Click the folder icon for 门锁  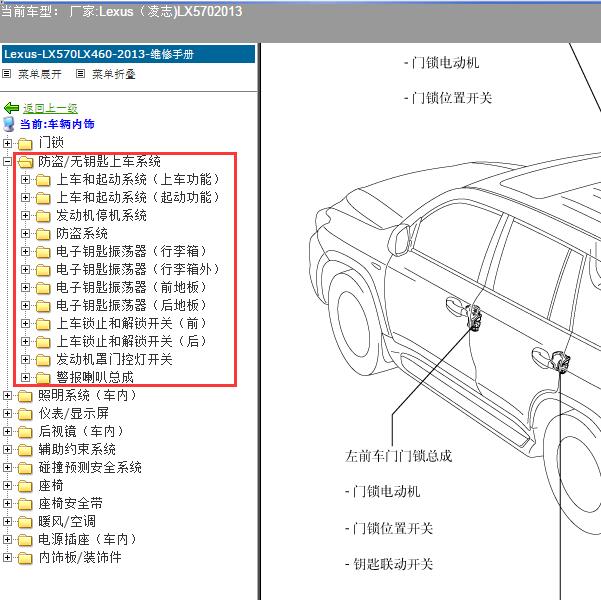pyautogui.click(x=25, y=143)
